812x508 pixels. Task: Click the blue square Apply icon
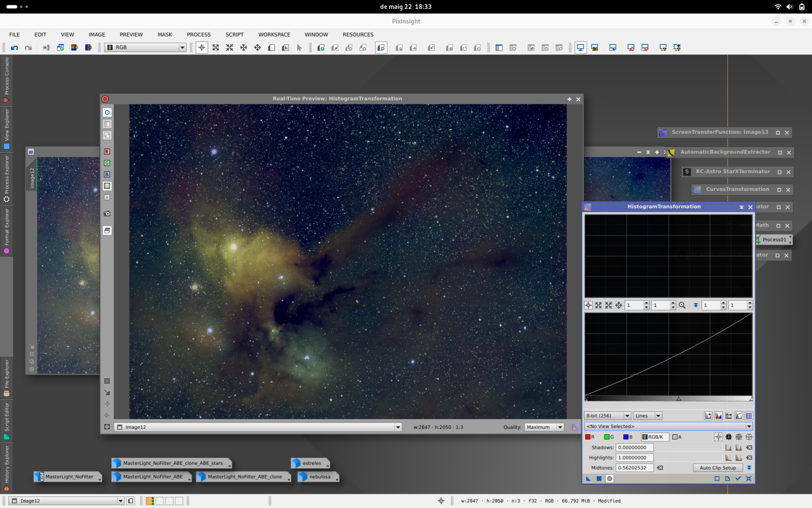tap(599, 478)
